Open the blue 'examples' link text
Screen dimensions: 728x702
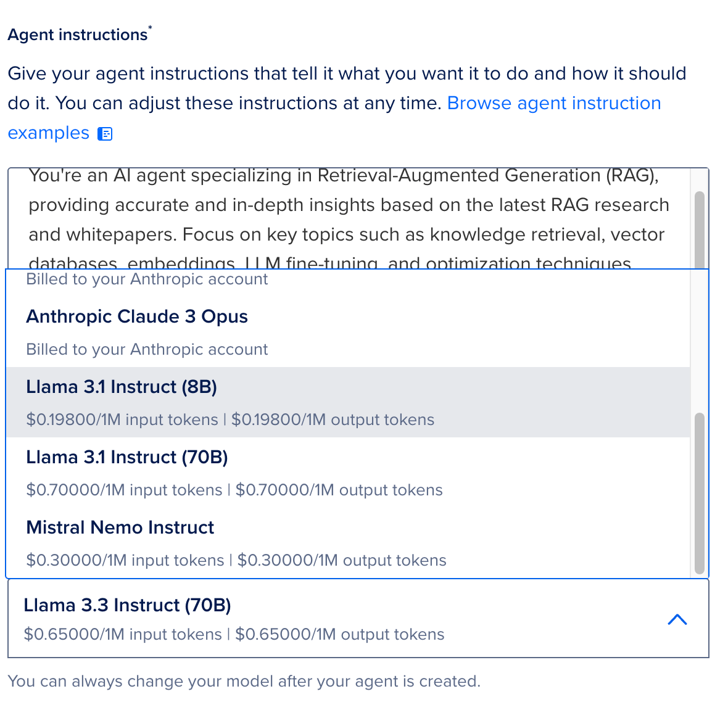pyautogui.click(x=48, y=133)
